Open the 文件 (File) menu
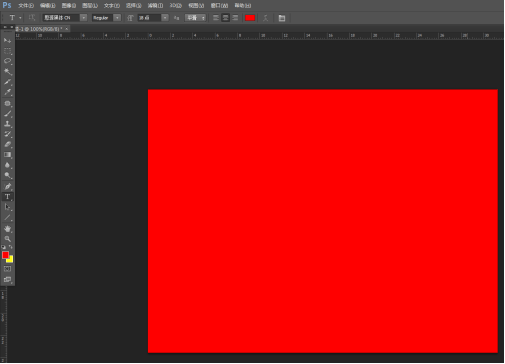Image resolution: width=505 pixels, height=364 pixels. (x=26, y=6)
